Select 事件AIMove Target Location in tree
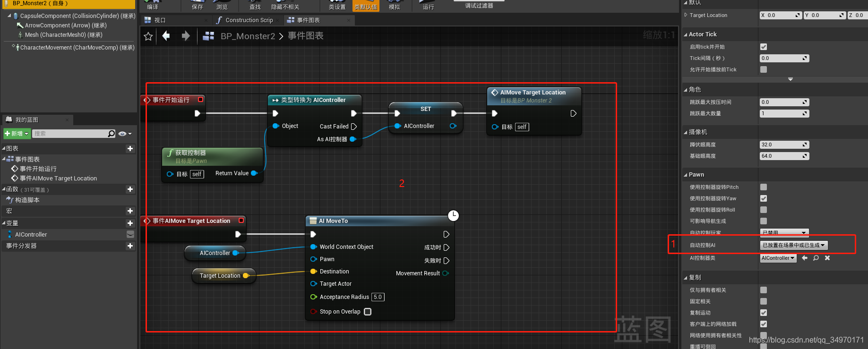The width and height of the screenshot is (868, 349). pos(58,179)
